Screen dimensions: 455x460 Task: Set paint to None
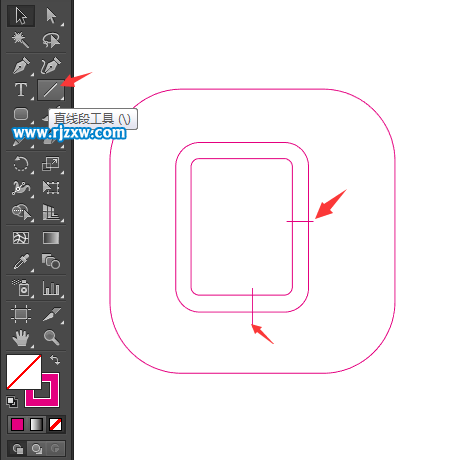click(x=55, y=425)
